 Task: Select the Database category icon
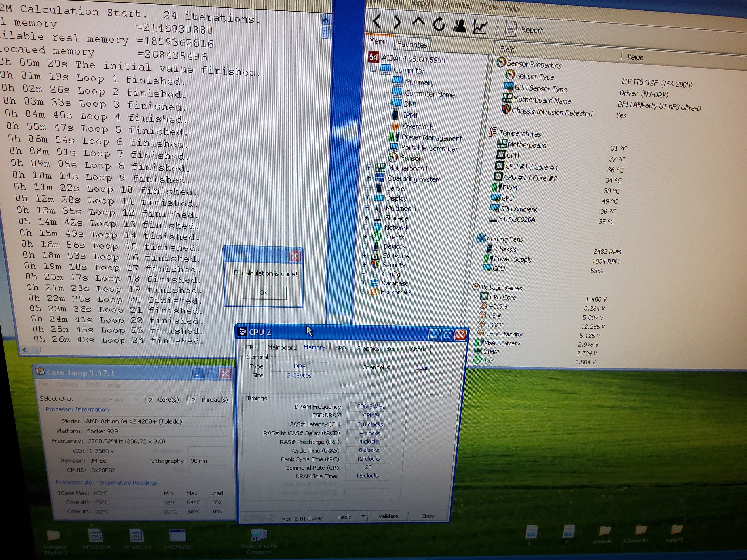[374, 283]
